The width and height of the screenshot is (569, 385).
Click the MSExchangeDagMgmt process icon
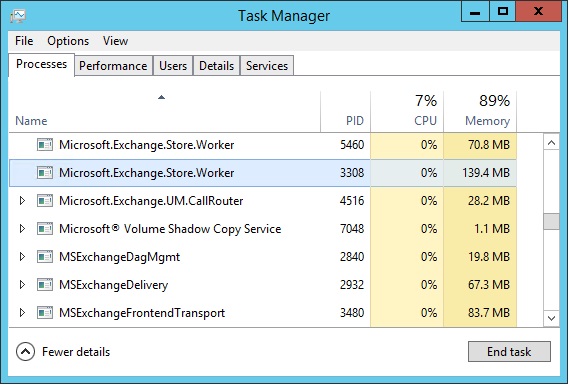pos(45,257)
